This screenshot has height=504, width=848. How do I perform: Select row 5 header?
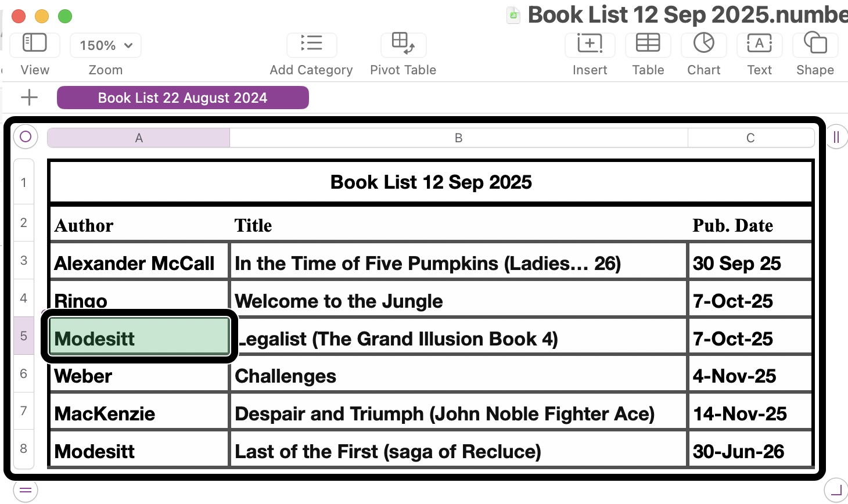tap(24, 336)
